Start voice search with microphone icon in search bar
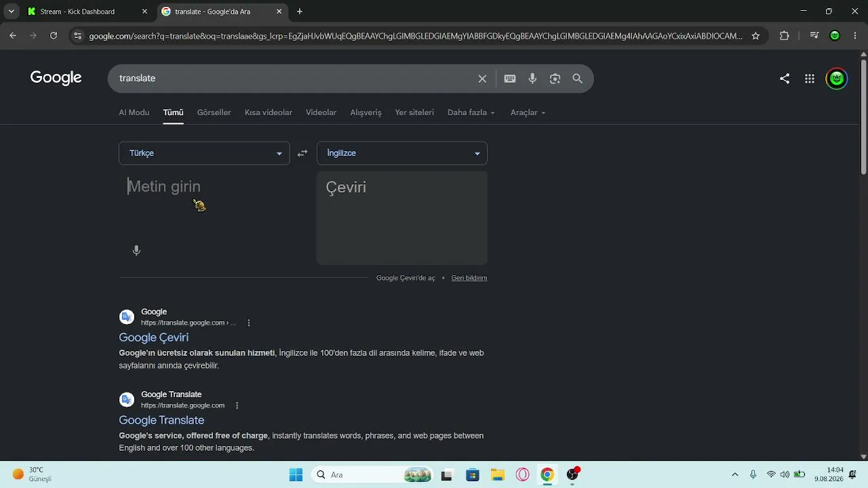 tap(532, 79)
